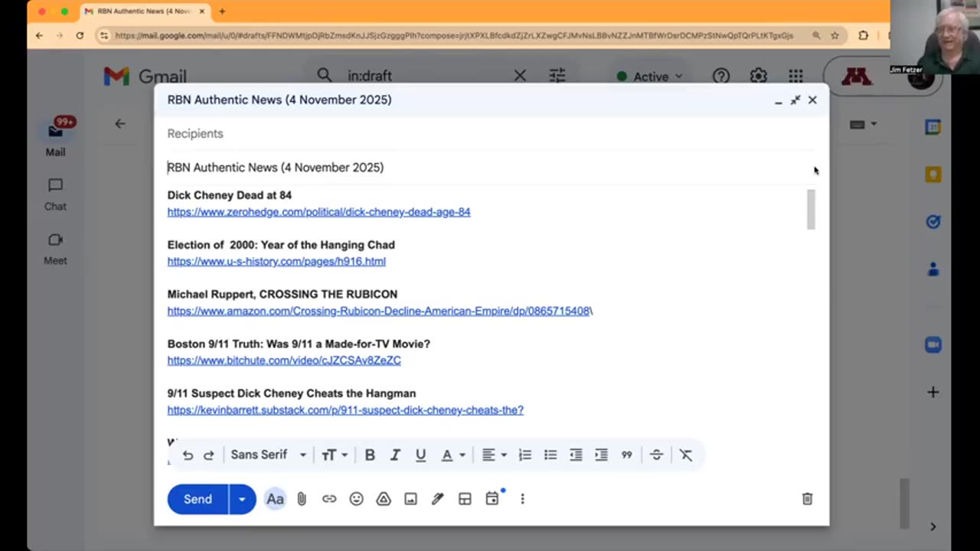
Task: Toggle the formatting options Aa button
Action: point(275,499)
